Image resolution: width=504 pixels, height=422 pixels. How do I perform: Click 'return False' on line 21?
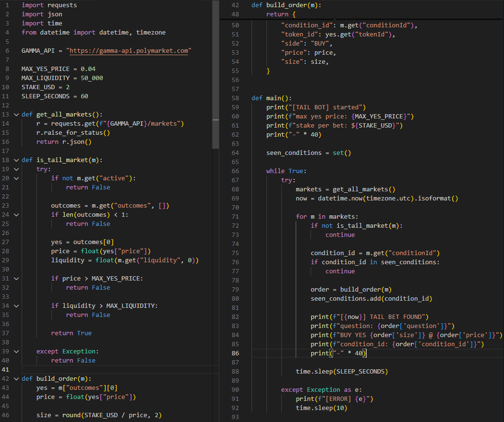(88, 187)
